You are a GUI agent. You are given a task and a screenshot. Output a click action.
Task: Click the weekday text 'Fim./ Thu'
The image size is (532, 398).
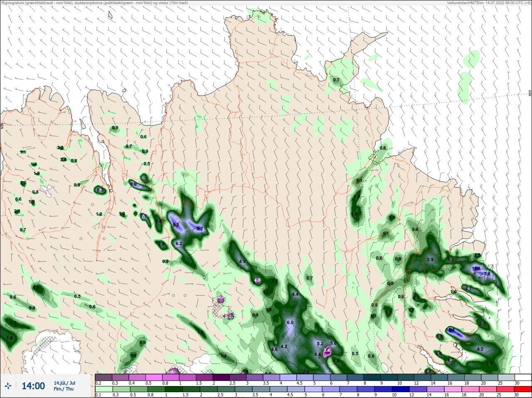64,389
